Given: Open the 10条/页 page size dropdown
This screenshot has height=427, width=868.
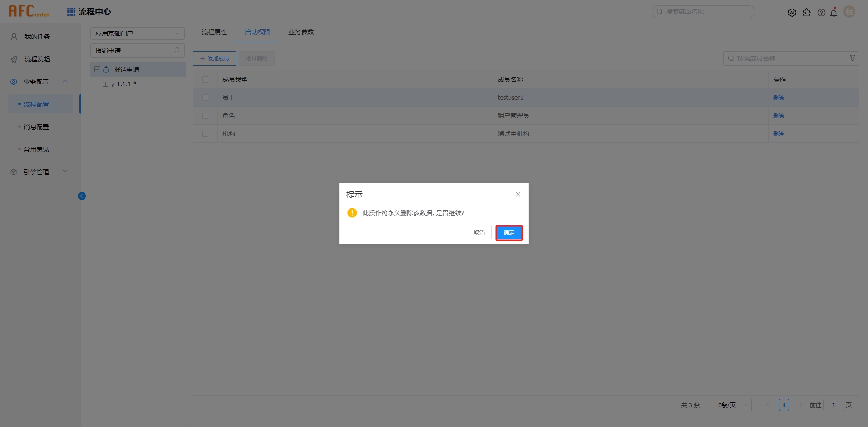Looking at the screenshot, I should pos(729,405).
